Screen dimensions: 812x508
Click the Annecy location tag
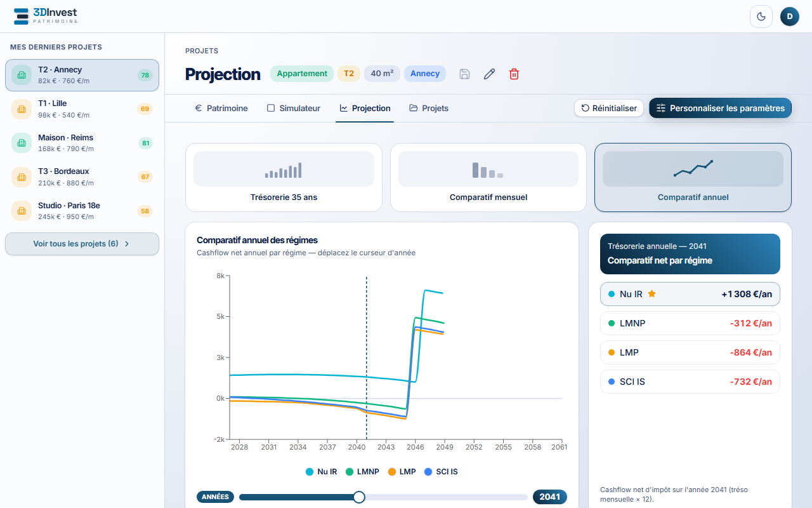tap(425, 74)
